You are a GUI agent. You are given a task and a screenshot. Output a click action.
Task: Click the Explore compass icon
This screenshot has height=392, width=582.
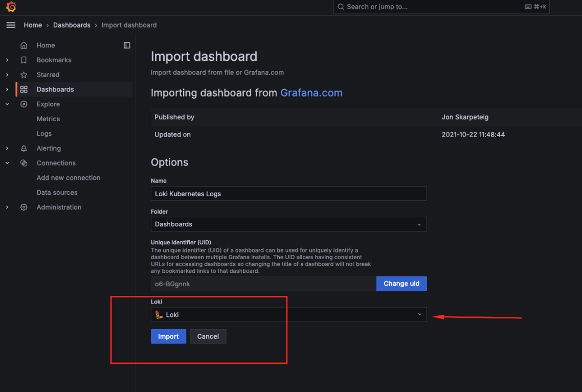coord(24,104)
